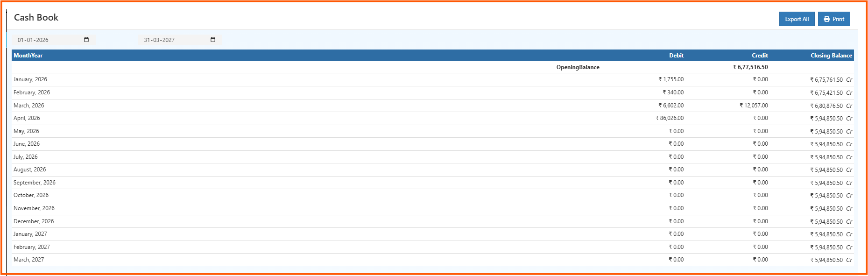The height and width of the screenshot is (276, 868).
Task: Click the March 2026 credit amount ₹ 12,057.00
Action: tap(754, 106)
